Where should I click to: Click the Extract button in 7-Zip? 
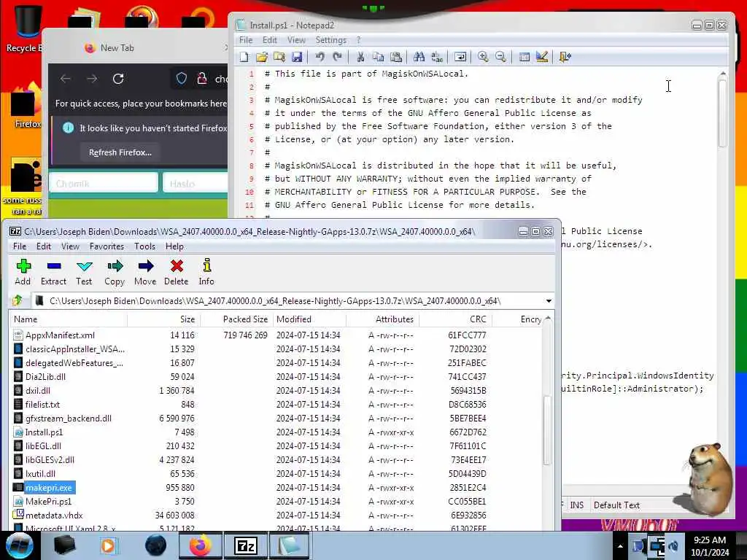[53, 273]
